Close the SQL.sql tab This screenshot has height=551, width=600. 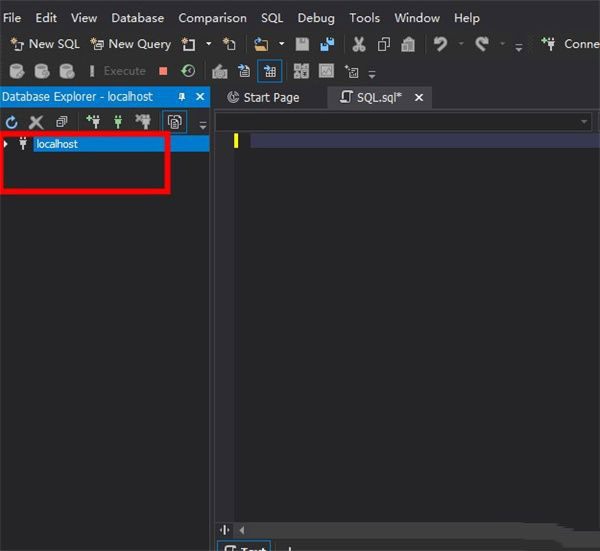(x=419, y=97)
